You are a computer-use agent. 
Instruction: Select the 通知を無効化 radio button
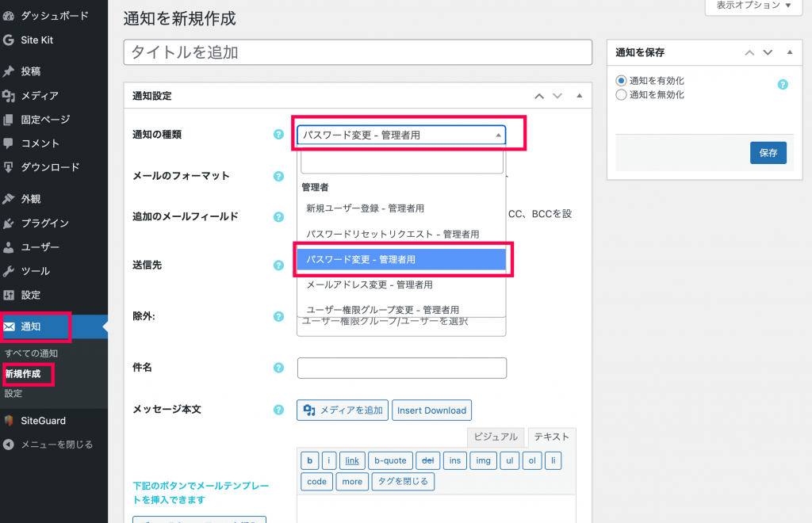(x=621, y=94)
